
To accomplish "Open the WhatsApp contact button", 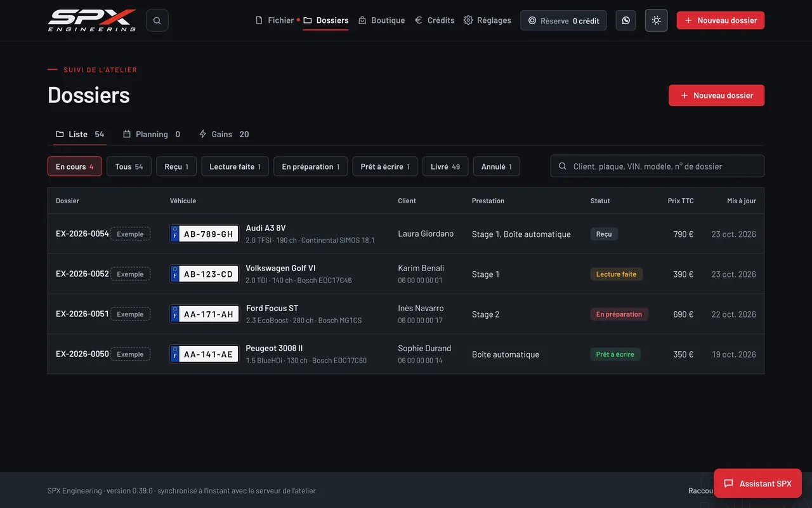I will (x=625, y=20).
